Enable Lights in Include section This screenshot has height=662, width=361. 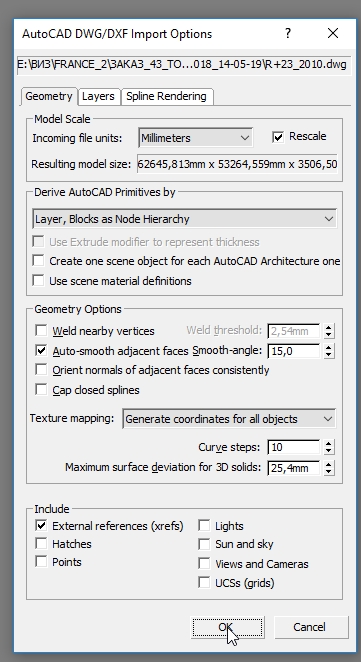click(204, 525)
